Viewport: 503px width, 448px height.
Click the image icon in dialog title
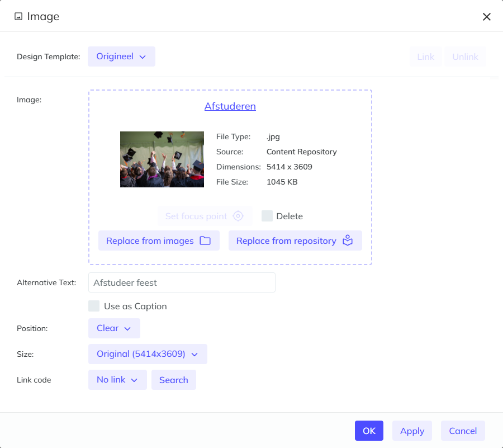click(18, 17)
